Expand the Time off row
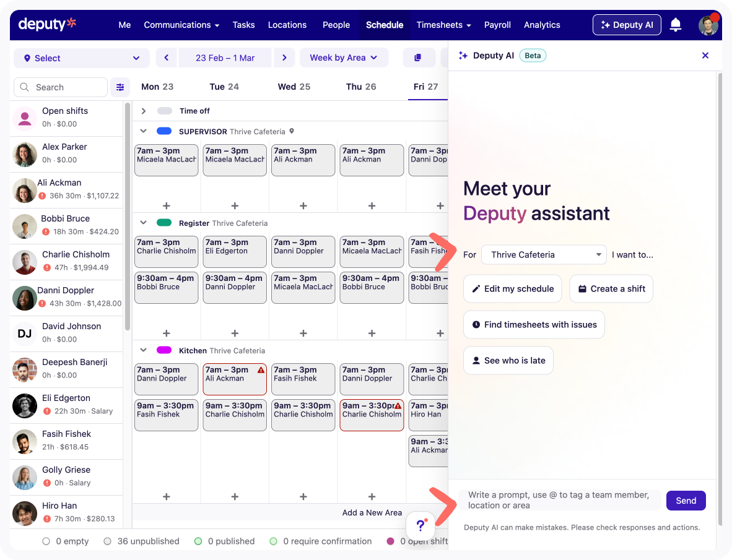The height and width of the screenshot is (560, 732). pos(144,111)
